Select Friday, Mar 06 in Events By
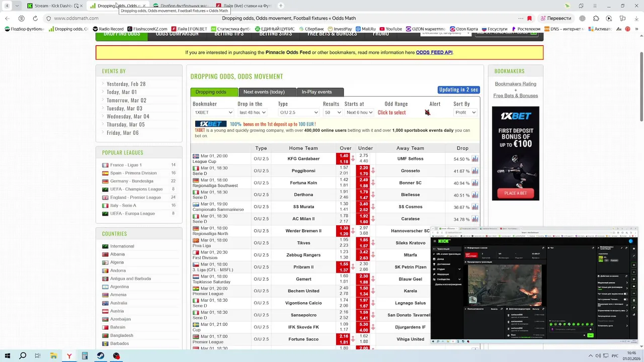 coord(122,133)
